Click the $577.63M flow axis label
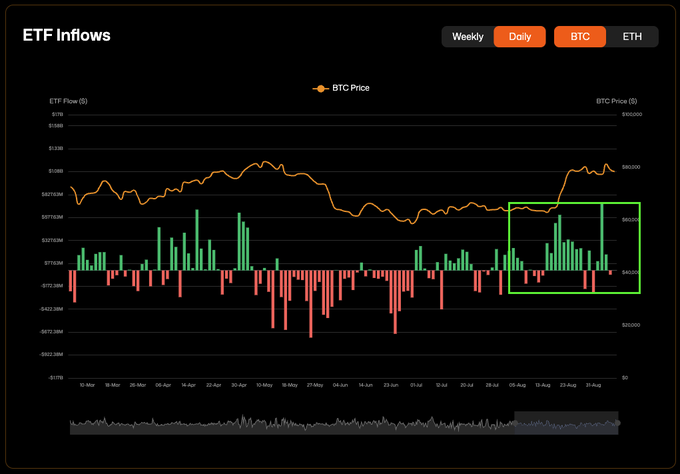 (52, 217)
